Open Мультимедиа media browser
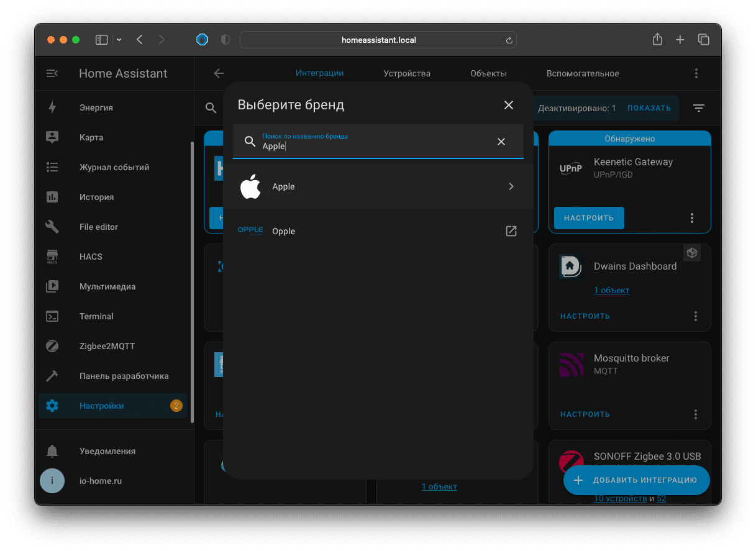The image size is (756, 551). (112, 286)
